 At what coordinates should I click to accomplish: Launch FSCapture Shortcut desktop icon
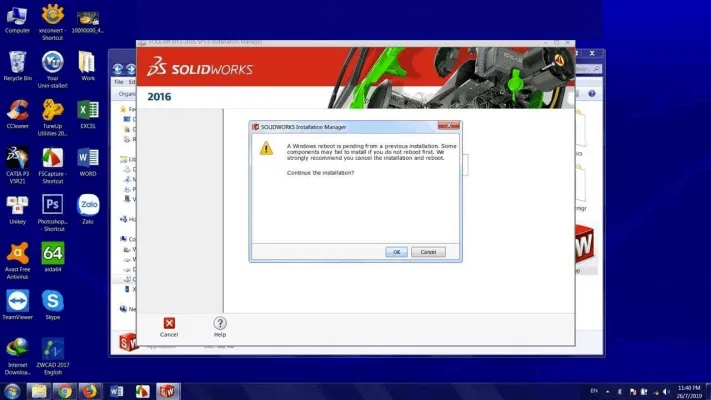[x=53, y=165]
